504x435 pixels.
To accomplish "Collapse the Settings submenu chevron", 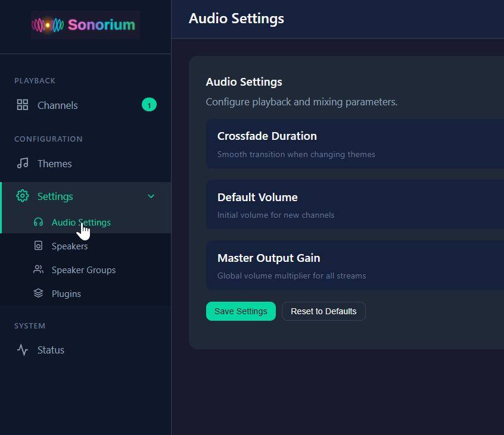I will 151,196.
